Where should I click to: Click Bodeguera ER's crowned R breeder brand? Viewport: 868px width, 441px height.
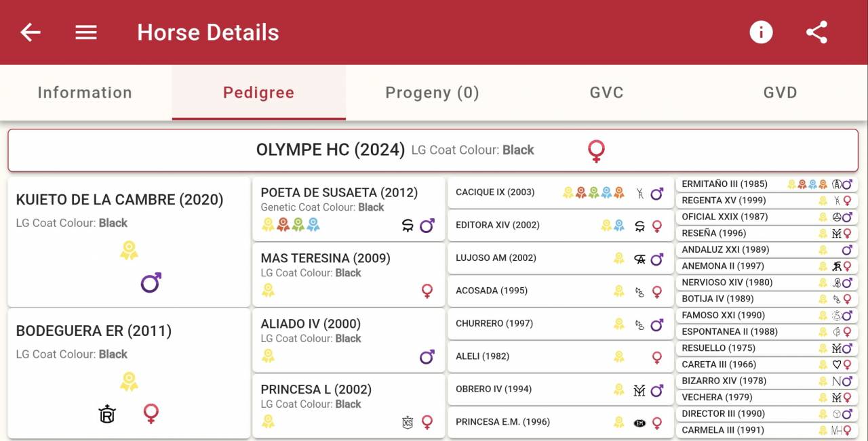tap(107, 413)
